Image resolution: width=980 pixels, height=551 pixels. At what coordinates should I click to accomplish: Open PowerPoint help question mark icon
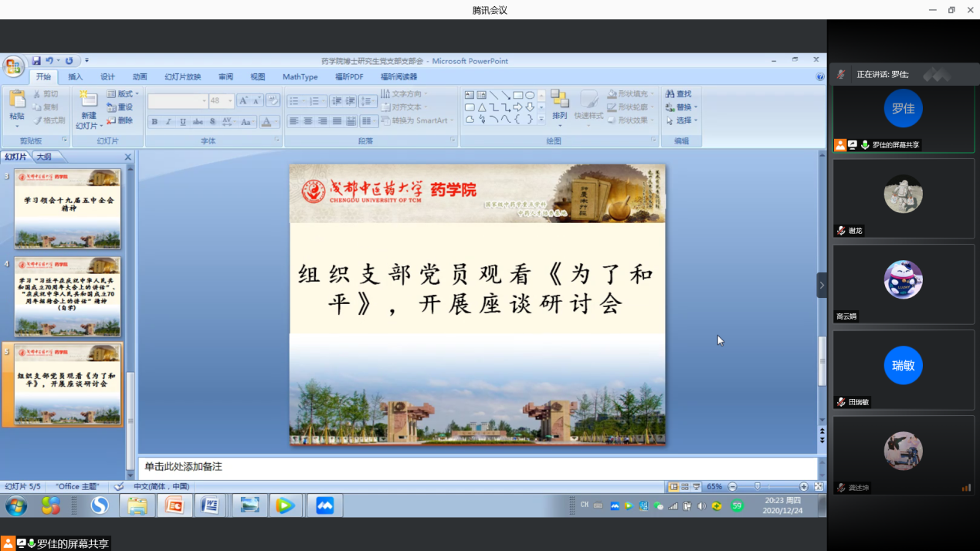point(819,77)
